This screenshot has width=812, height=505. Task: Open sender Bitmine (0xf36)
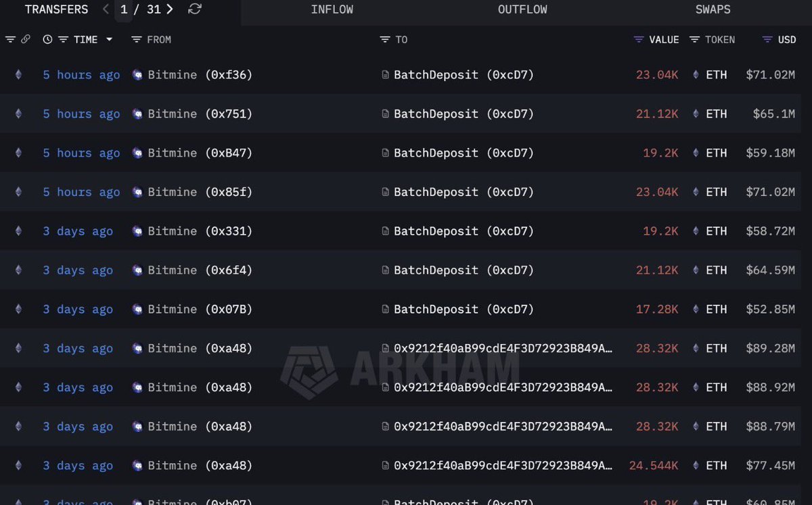(x=200, y=75)
